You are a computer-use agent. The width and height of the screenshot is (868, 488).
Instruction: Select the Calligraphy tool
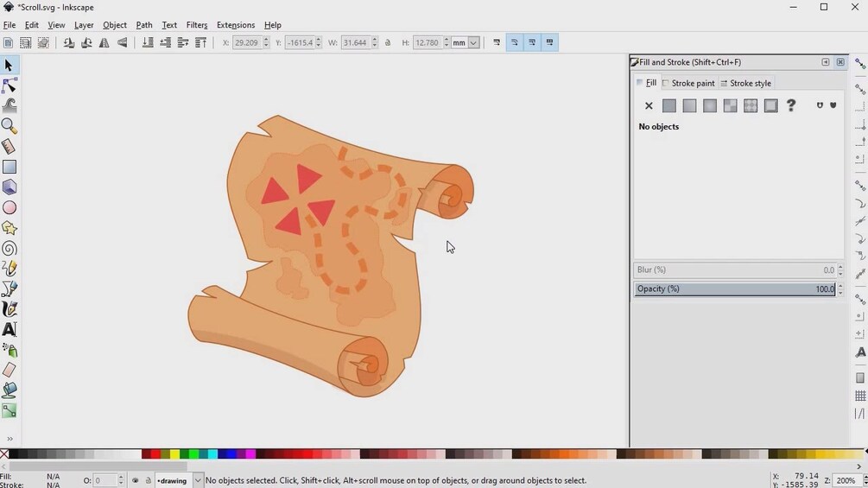pos(9,309)
